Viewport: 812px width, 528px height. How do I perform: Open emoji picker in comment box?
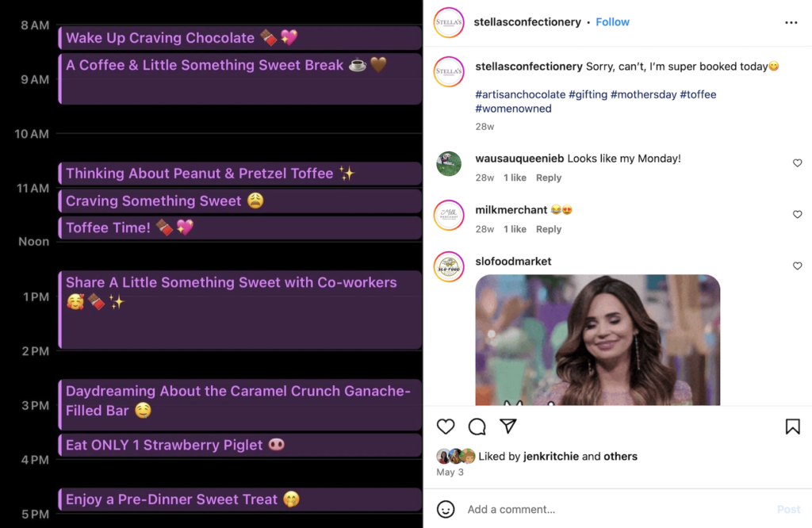pos(446,509)
